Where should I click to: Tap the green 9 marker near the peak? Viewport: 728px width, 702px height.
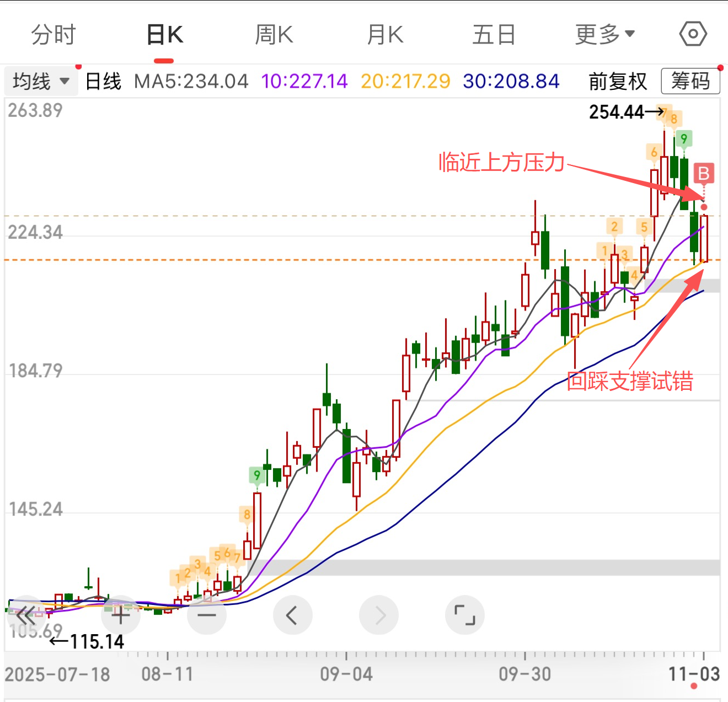(684, 138)
